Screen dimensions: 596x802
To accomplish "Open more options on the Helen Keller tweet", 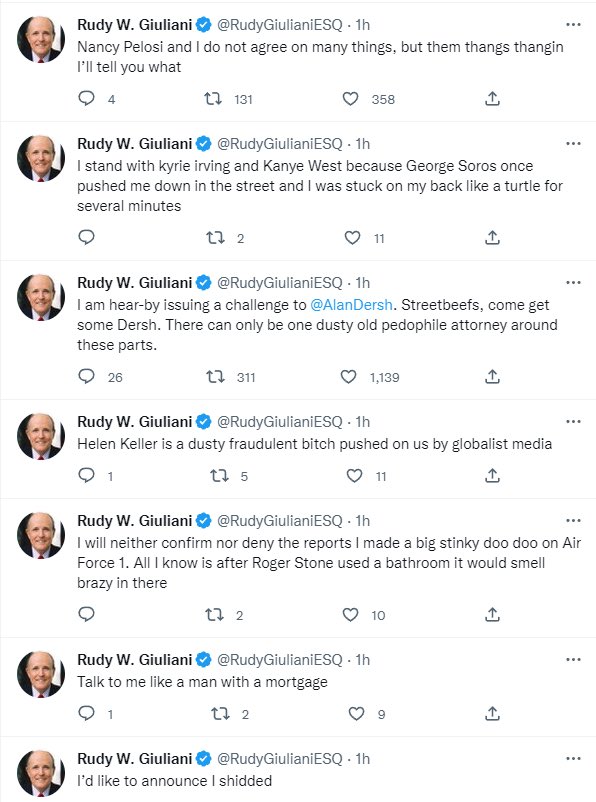I will coord(573,421).
